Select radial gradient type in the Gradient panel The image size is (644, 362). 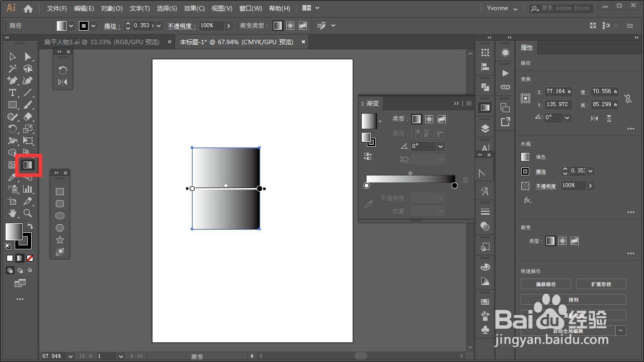(x=429, y=119)
